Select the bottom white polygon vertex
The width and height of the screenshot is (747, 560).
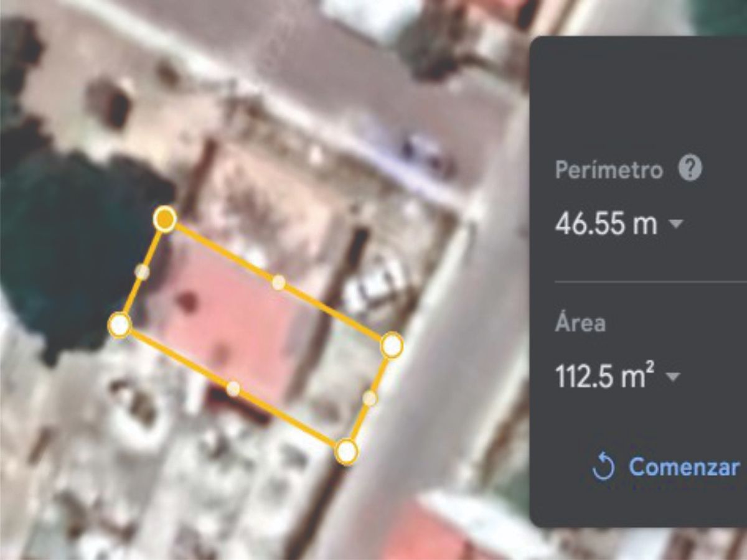pyautogui.click(x=346, y=452)
